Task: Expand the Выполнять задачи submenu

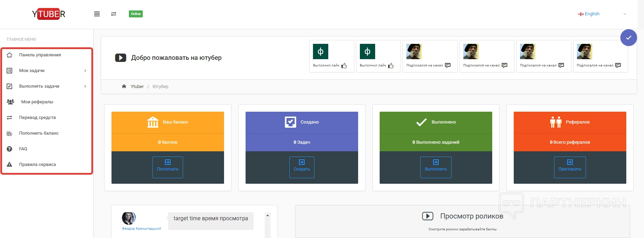Action: pos(85,86)
